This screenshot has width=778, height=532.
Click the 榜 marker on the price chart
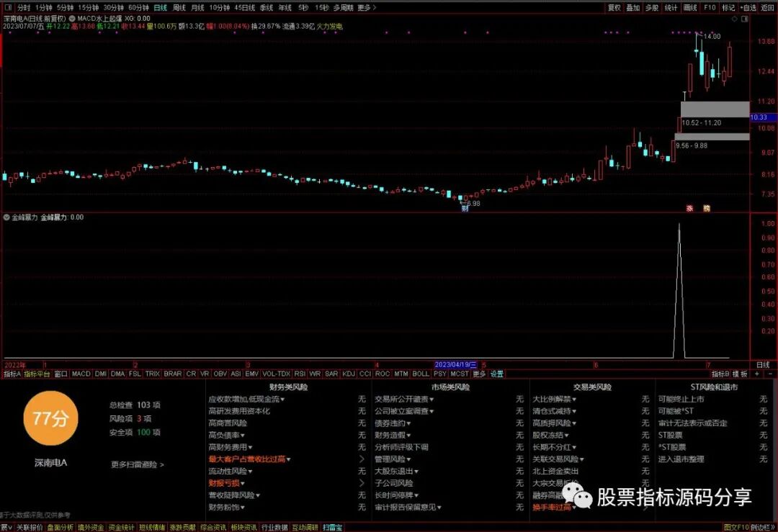(707, 208)
